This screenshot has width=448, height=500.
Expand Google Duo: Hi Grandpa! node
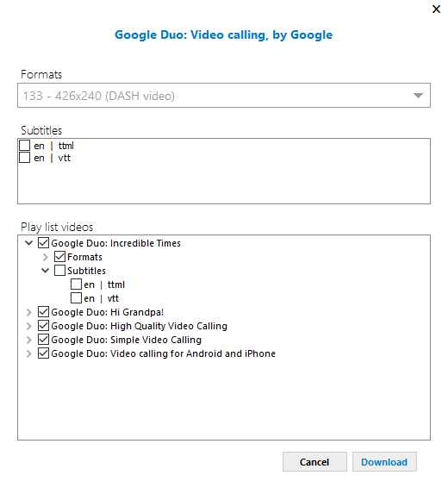(28, 312)
